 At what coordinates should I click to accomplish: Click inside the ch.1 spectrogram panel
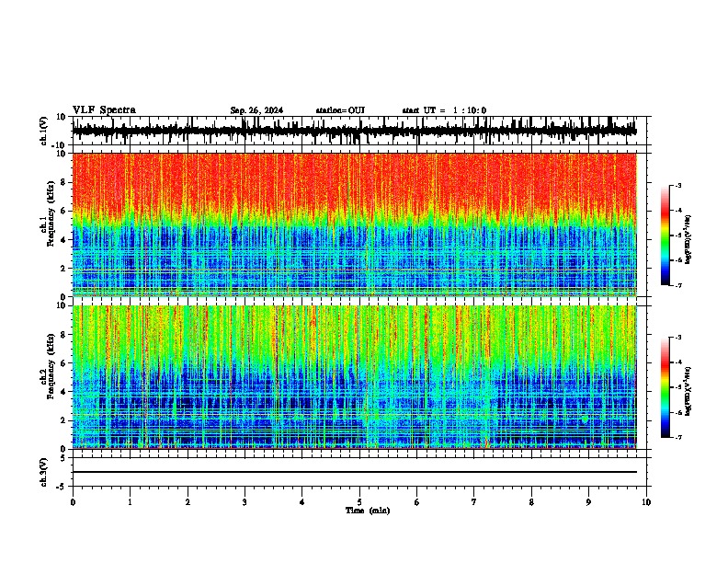click(354, 224)
